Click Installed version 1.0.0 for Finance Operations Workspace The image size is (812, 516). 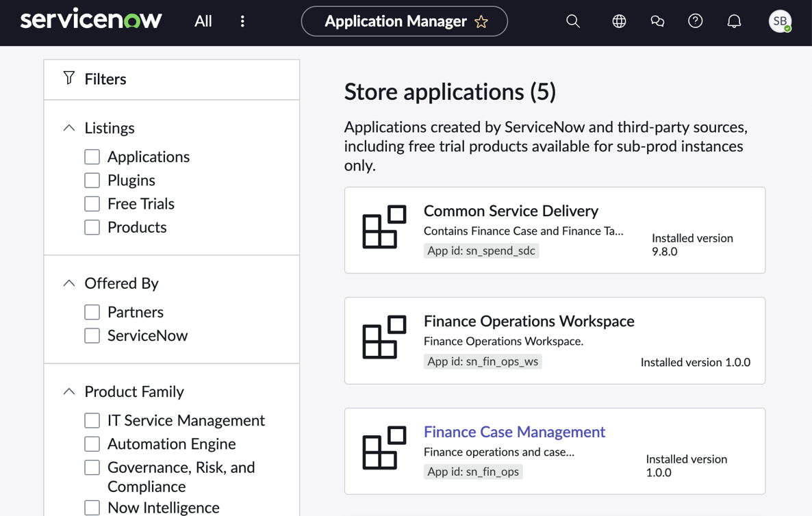pos(696,362)
